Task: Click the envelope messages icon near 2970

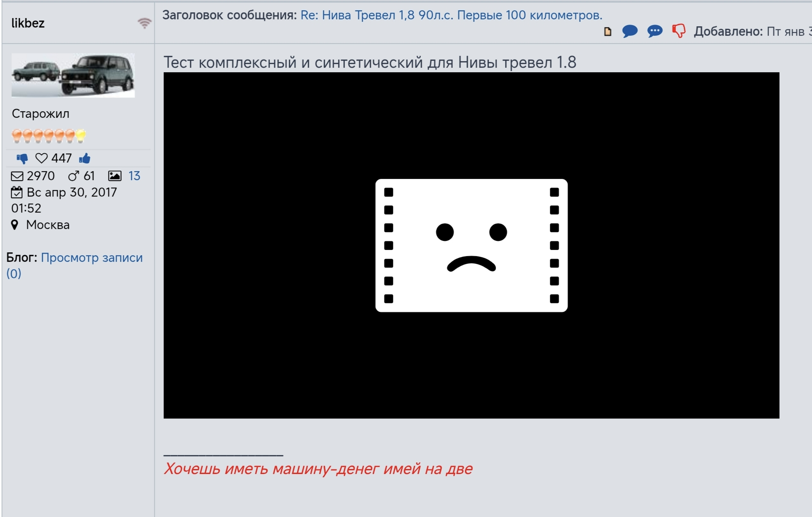Action: pyautogui.click(x=17, y=176)
